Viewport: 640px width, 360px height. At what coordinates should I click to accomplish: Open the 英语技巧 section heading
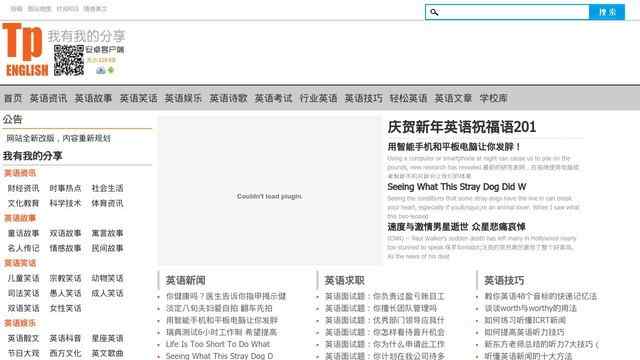click(504, 280)
